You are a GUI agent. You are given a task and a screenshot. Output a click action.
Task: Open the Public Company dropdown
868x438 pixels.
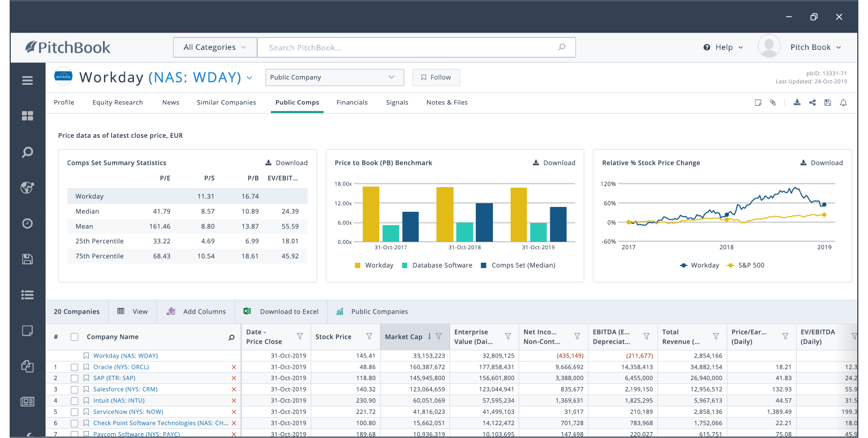334,77
